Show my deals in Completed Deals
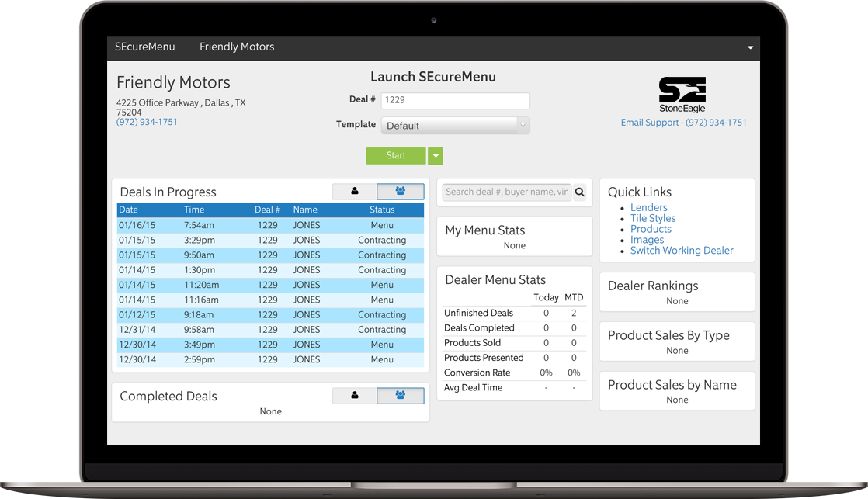This screenshot has width=868, height=499. [354, 396]
